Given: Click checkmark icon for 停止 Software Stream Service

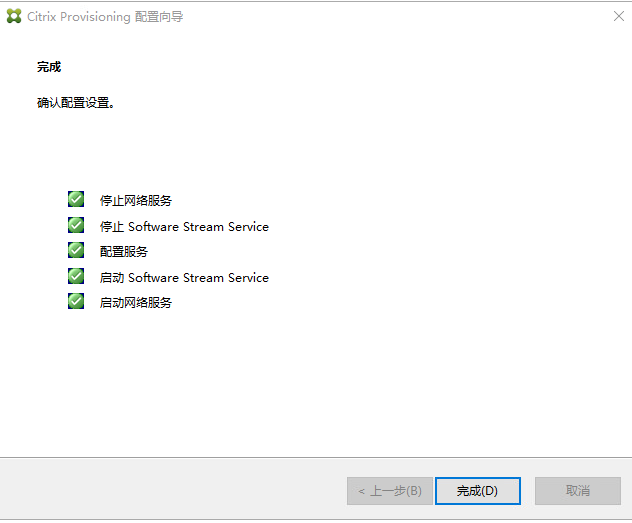Looking at the screenshot, I should pyautogui.click(x=76, y=225).
